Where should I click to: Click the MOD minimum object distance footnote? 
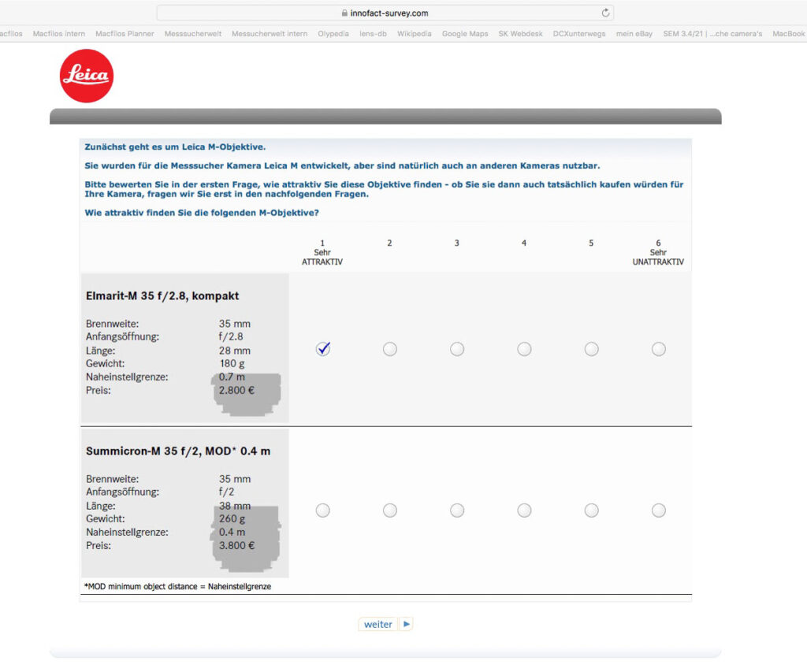coord(177,587)
